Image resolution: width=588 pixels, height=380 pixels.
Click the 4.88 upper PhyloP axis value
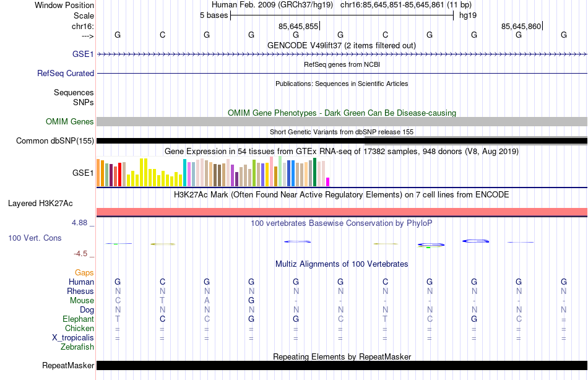[79, 222]
